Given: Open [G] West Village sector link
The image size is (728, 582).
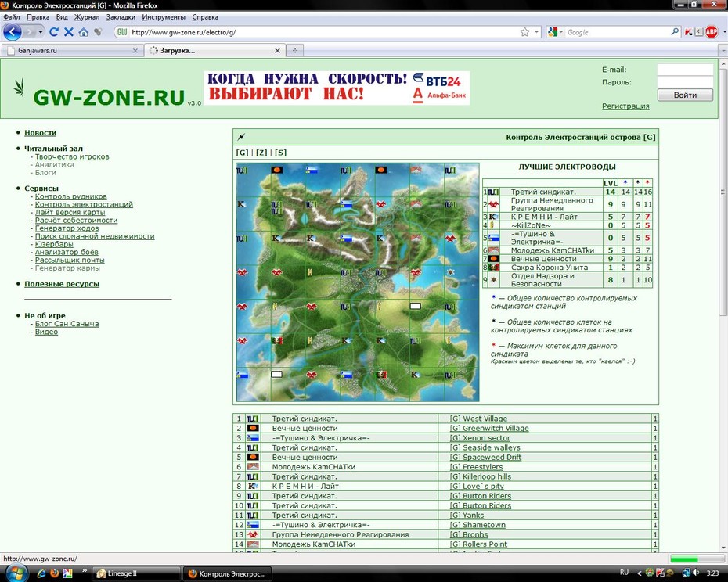Looking at the screenshot, I should (478, 419).
